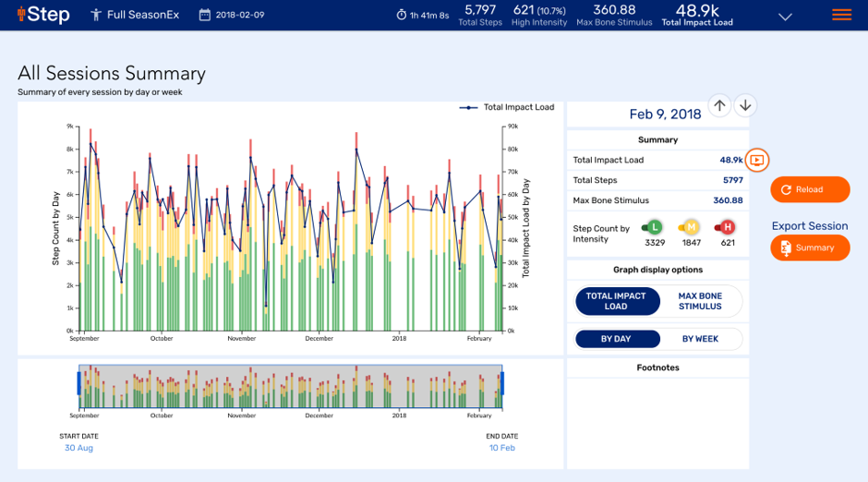Viewport: 868px width, 482px height.
Task: Click the Step logo icon
Action: (x=21, y=14)
